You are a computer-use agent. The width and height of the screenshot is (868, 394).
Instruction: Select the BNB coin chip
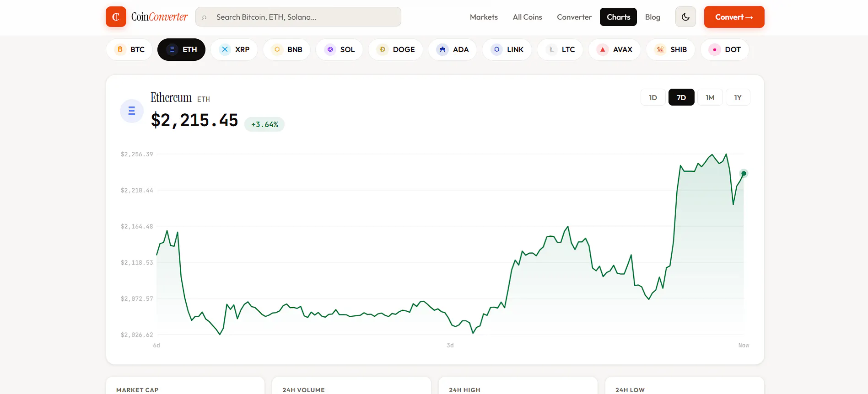pyautogui.click(x=287, y=49)
